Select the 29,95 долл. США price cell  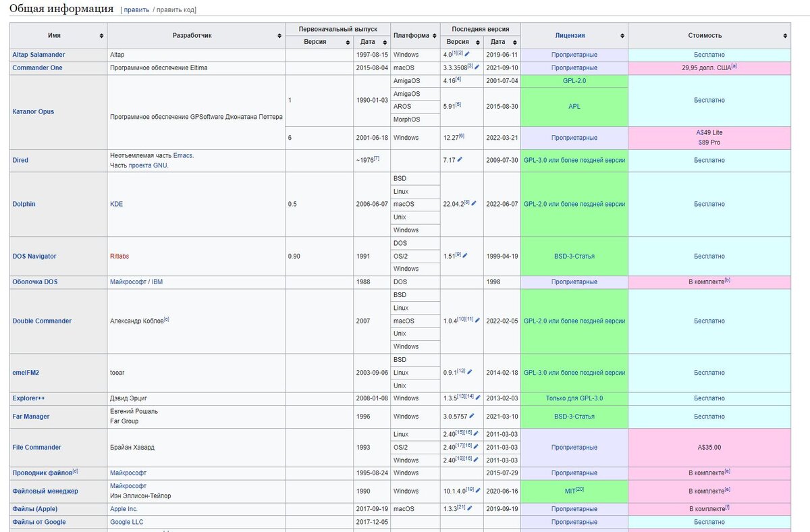tap(709, 68)
